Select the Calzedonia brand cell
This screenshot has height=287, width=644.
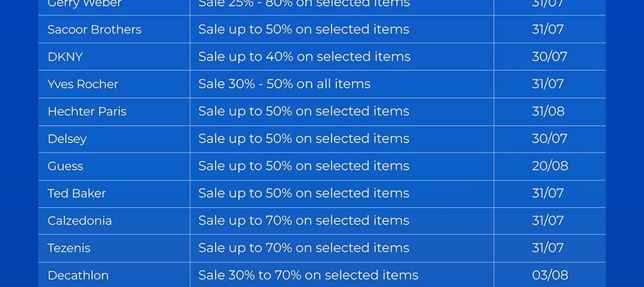[80, 221]
